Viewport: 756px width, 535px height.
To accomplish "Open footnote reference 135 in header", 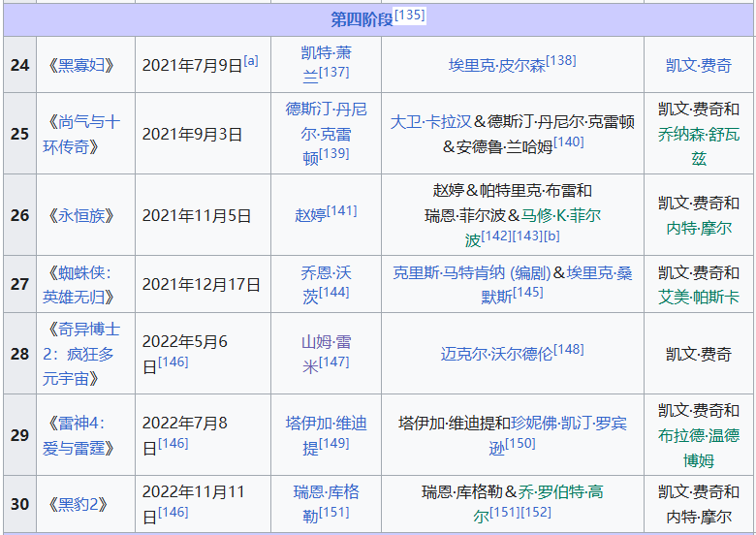I will [409, 15].
